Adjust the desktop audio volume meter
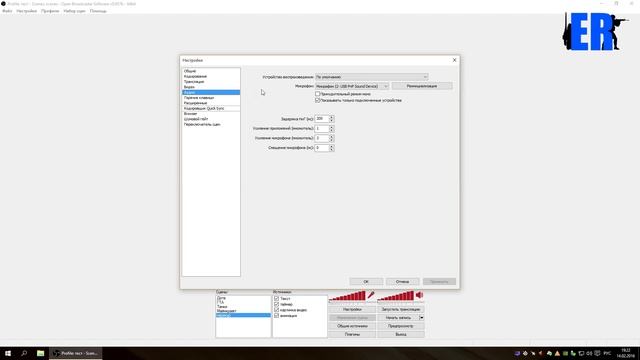 click(396, 296)
